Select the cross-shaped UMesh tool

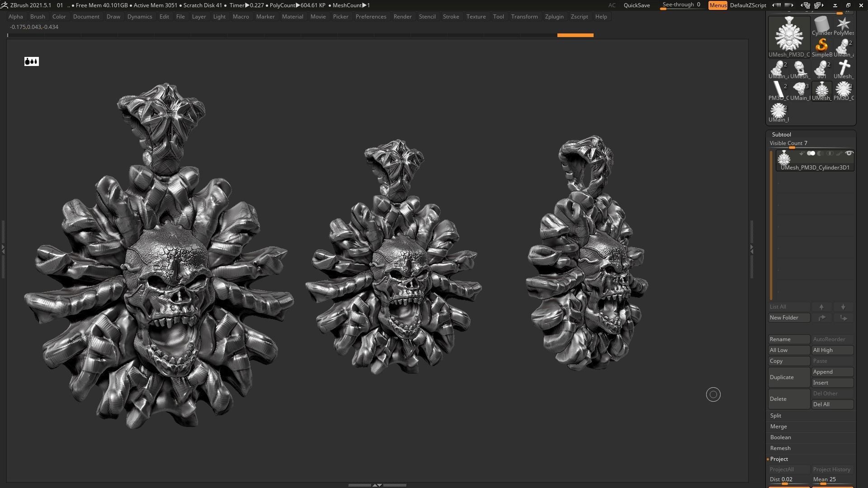coord(844,69)
